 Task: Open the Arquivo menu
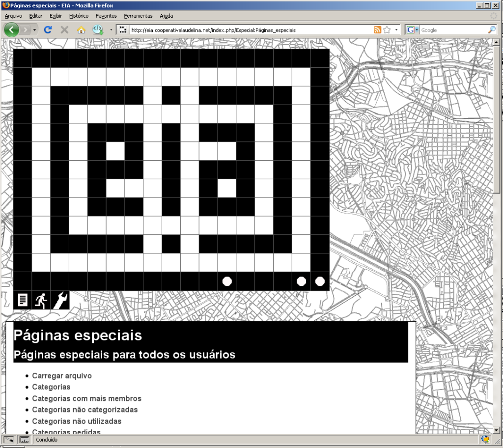13,16
